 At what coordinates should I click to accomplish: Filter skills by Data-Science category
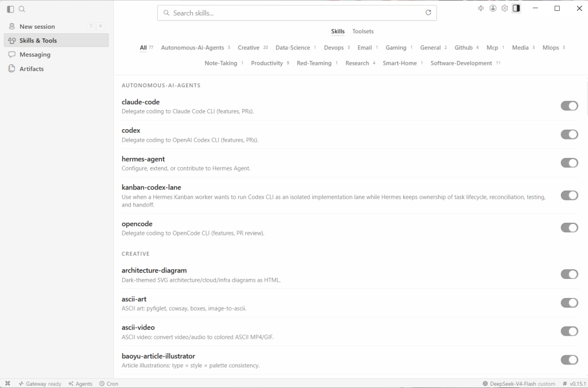pyautogui.click(x=296, y=48)
